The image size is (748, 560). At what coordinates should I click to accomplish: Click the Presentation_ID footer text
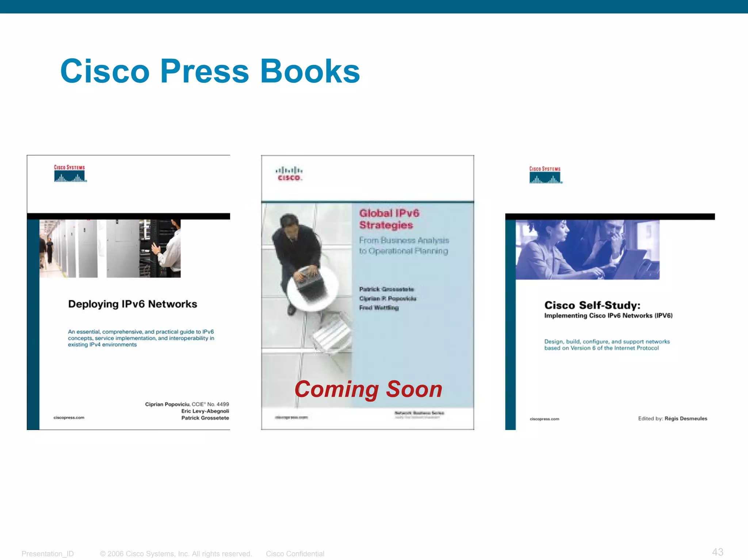pos(47,554)
